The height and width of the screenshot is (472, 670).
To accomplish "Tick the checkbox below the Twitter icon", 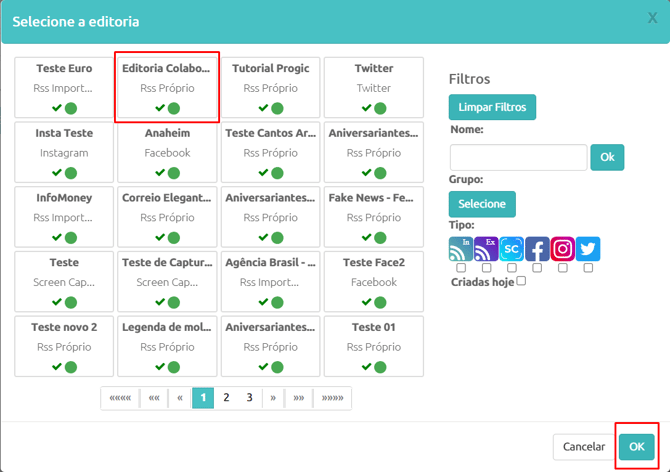I will [x=588, y=268].
